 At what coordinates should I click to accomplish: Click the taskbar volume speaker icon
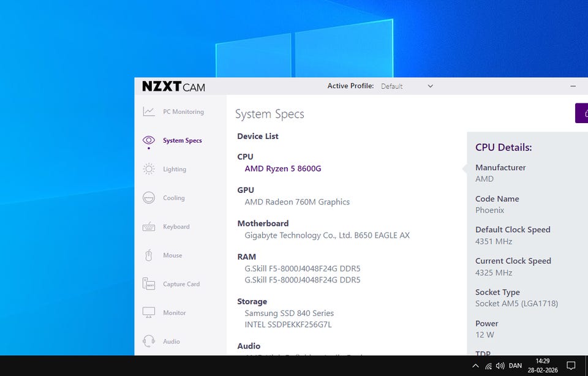[500, 366]
